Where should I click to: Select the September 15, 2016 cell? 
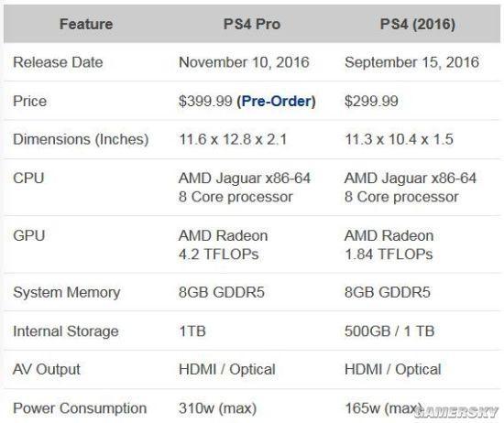coord(411,62)
